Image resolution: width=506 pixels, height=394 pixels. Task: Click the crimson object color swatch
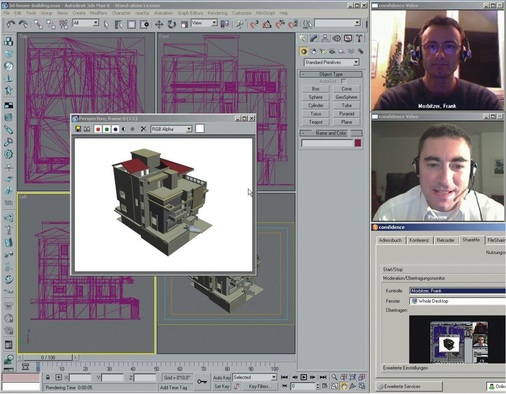click(358, 143)
